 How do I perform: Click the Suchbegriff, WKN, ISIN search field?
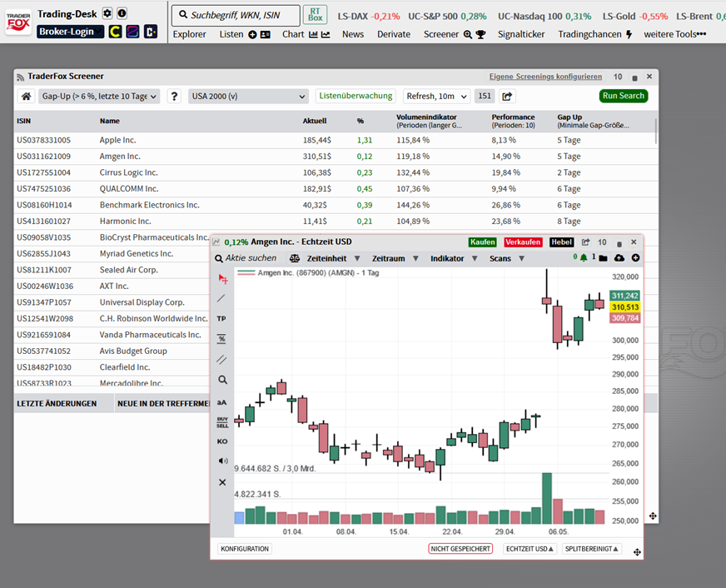(x=236, y=15)
